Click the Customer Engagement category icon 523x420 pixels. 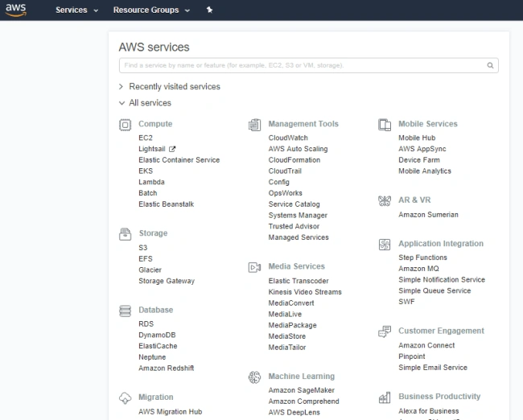pyautogui.click(x=385, y=331)
